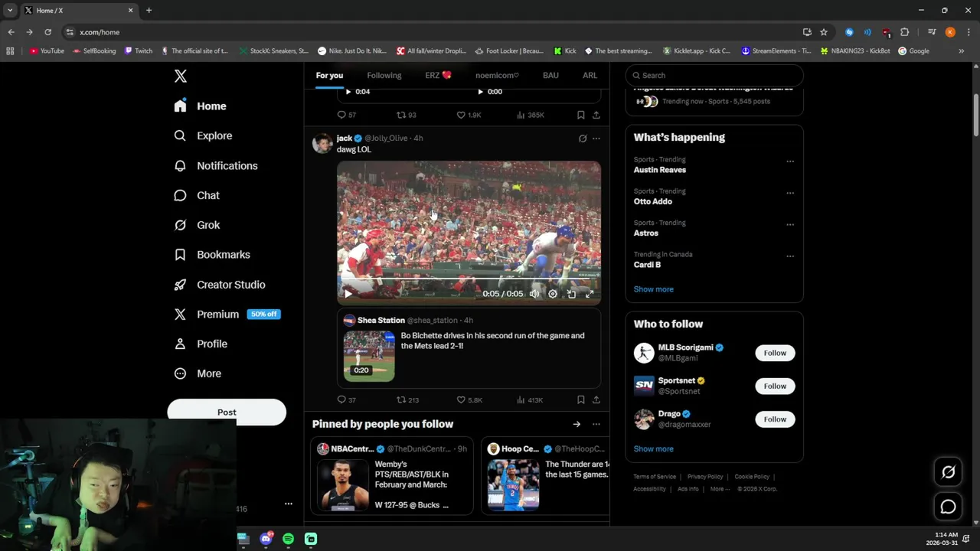The height and width of the screenshot is (551, 980).
Task: Open Astros trend options menu
Action: (x=790, y=224)
